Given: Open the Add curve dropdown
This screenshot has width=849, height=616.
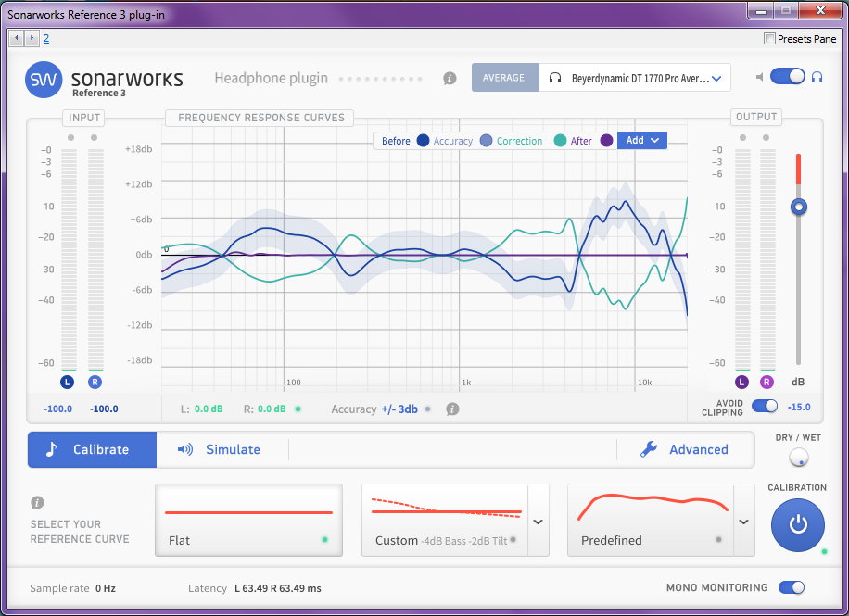Looking at the screenshot, I should point(642,141).
